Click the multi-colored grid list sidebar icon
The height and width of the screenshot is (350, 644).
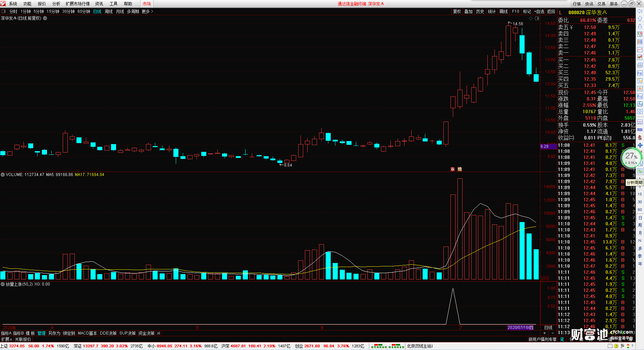640,42
